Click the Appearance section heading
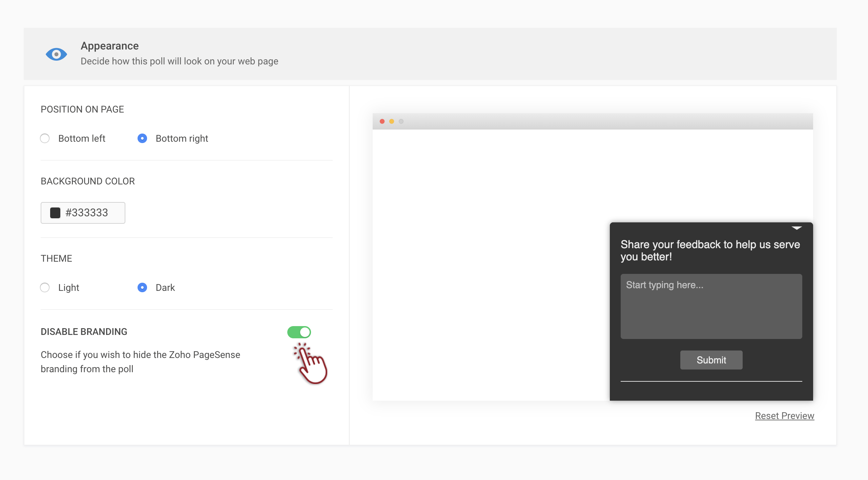Image resolution: width=868 pixels, height=480 pixels. point(109,46)
